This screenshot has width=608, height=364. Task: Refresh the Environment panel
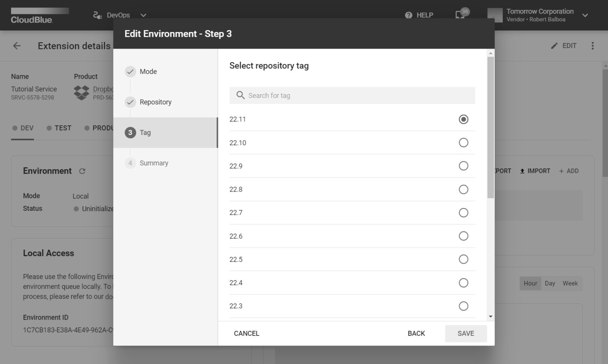[x=82, y=171]
